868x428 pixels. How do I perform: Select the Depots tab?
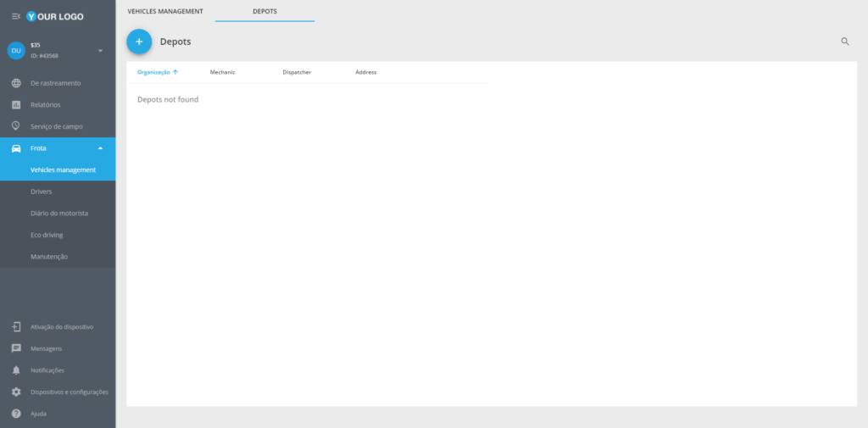[x=264, y=11]
